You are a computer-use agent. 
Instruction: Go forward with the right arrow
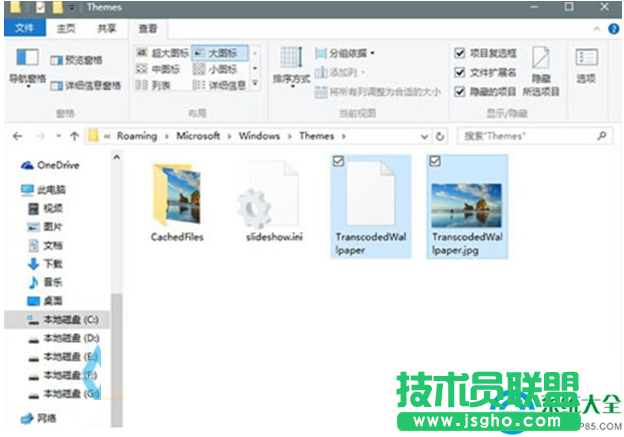click(x=40, y=137)
